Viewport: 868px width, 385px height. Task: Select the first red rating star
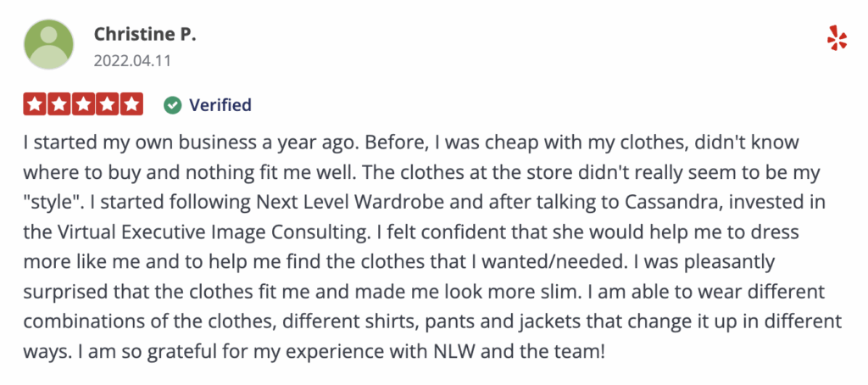34,104
